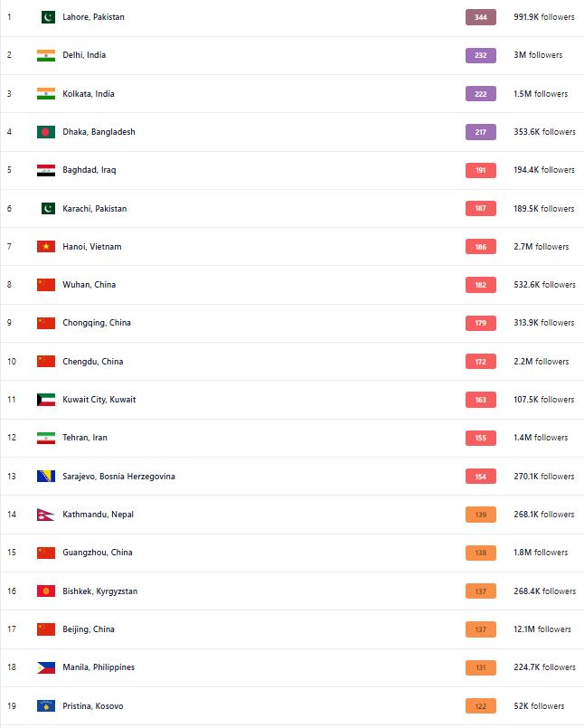Click the Iraq flag beside Baghdad

[46, 170]
